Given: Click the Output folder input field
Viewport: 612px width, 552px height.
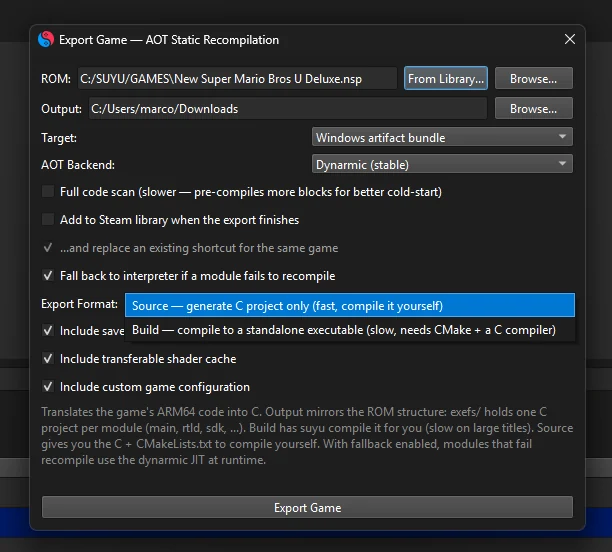Looking at the screenshot, I should tap(288, 109).
